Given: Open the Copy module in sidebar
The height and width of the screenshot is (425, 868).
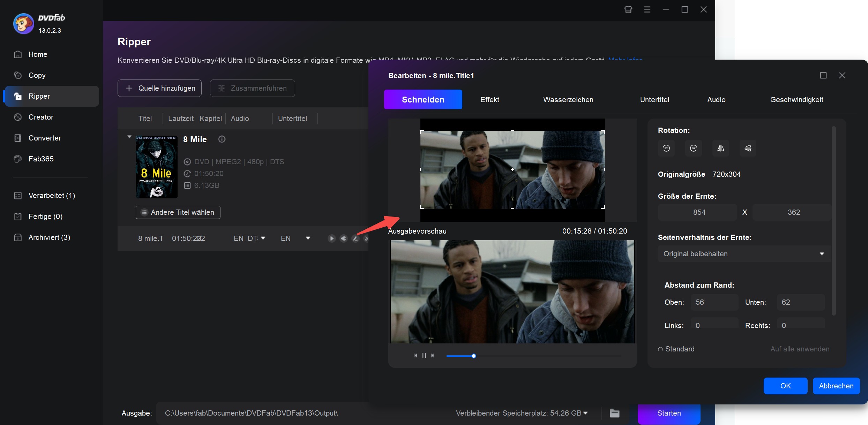Looking at the screenshot, I should tap(51, 75).
